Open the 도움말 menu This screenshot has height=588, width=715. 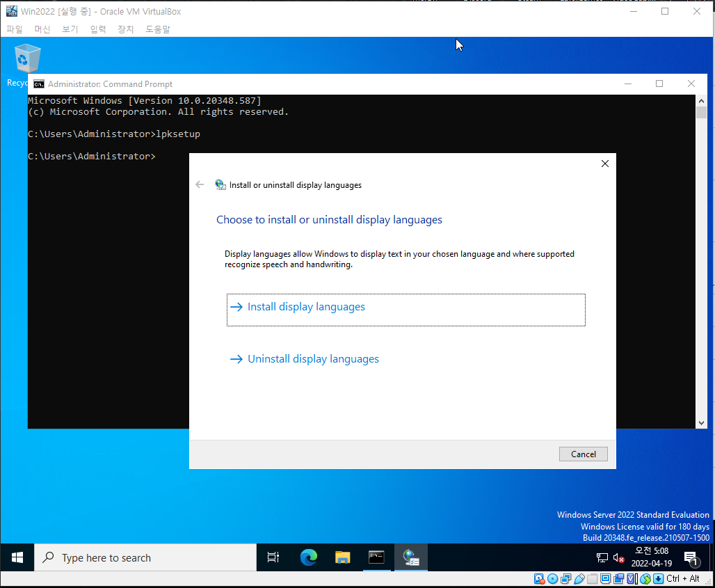(x=158, y=29)
